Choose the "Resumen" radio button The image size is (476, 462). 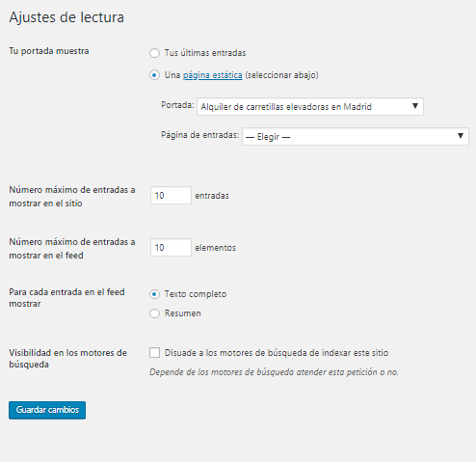click(154, 313)
